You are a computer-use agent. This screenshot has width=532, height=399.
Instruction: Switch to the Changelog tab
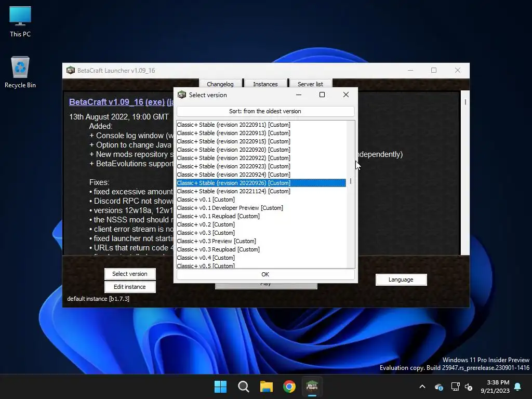[220, 84]
